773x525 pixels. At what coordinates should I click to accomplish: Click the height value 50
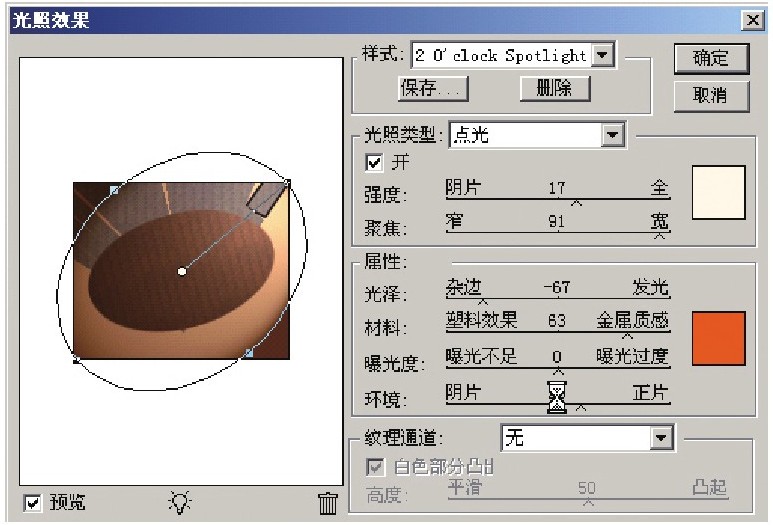click(587, 488)
